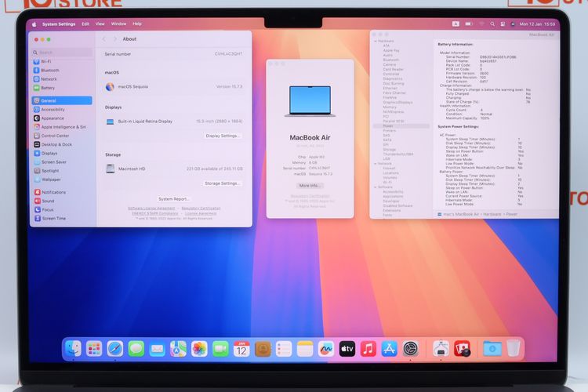Open Control Center settings in sidebar
The height and width of the screenshot is (392, 588).
(62, 136)
